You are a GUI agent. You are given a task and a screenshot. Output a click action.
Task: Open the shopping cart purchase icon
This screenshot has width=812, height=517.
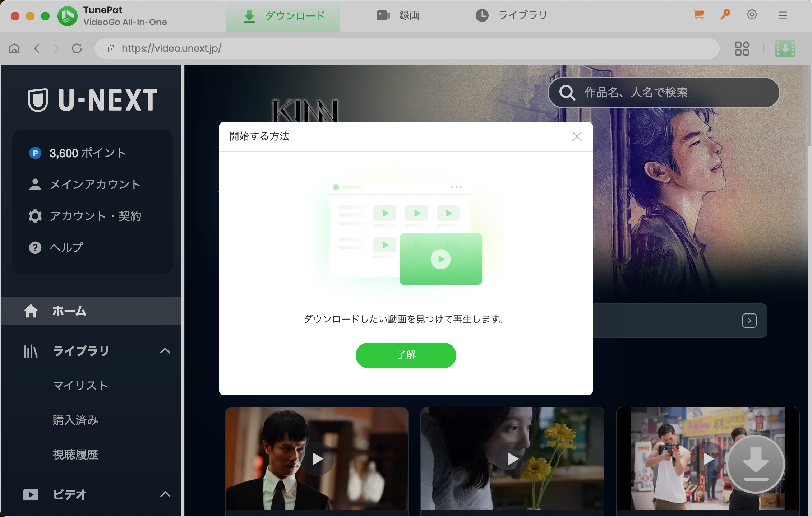(x=698, y=15)
